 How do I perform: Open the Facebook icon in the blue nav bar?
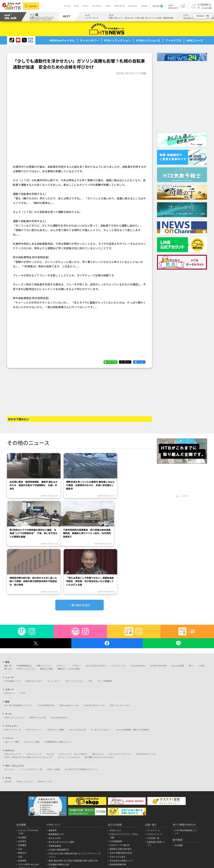pyautogui.click(x=31, y=40)
